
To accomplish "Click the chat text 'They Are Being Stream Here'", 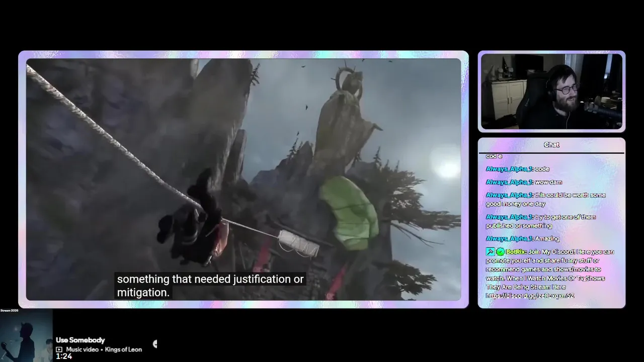I will tap(526, 287).
